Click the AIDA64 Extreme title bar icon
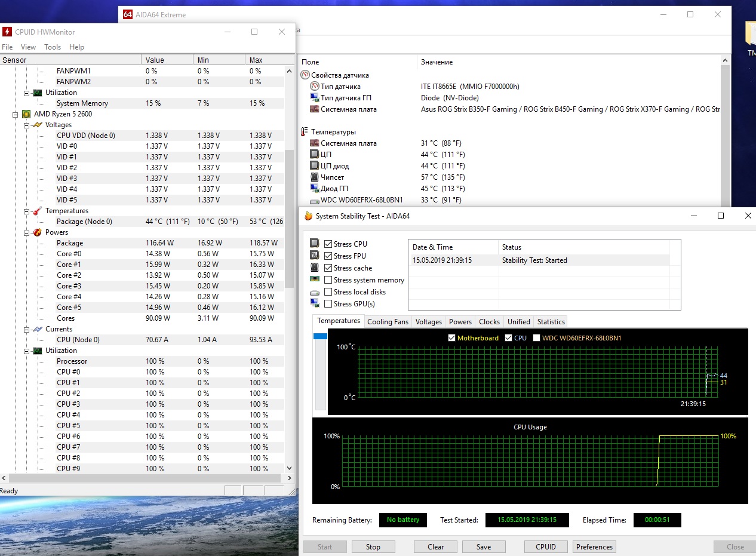 [128, 14]
